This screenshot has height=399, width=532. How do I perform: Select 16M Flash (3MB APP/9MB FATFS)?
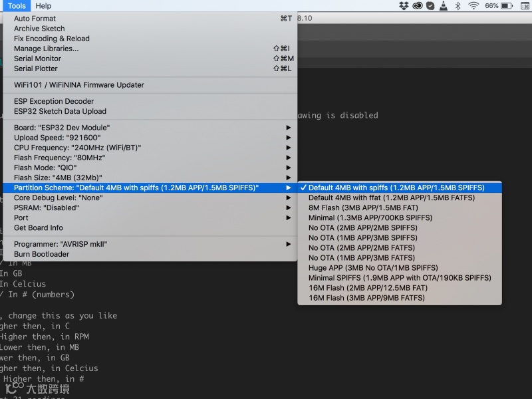coord(400,298)
